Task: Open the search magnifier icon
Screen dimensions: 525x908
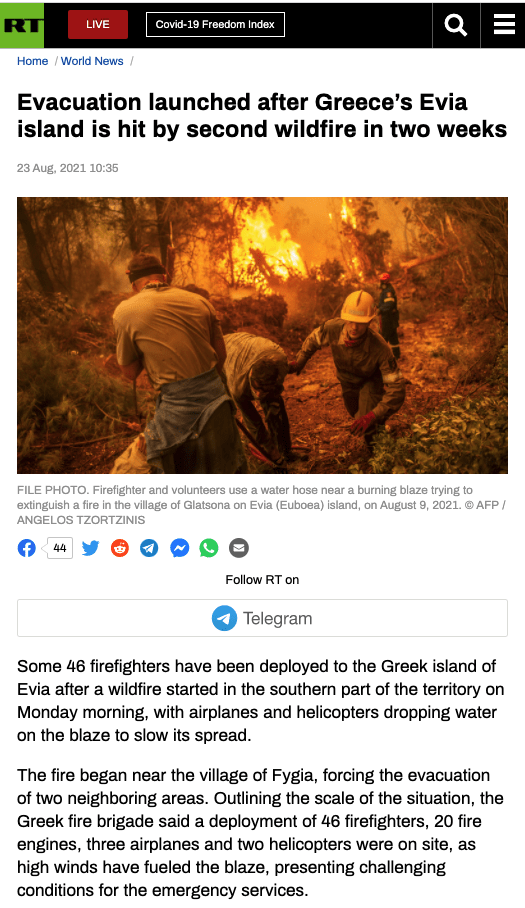Action: [x=456, y=25]
